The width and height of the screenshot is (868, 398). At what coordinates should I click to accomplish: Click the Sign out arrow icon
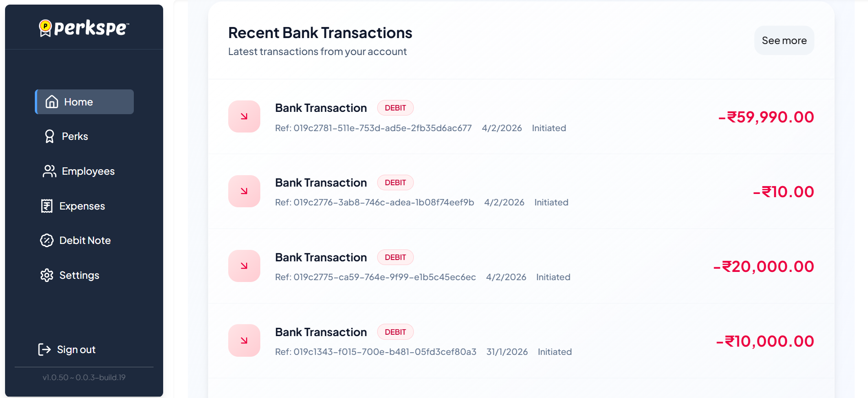[44, 349]
